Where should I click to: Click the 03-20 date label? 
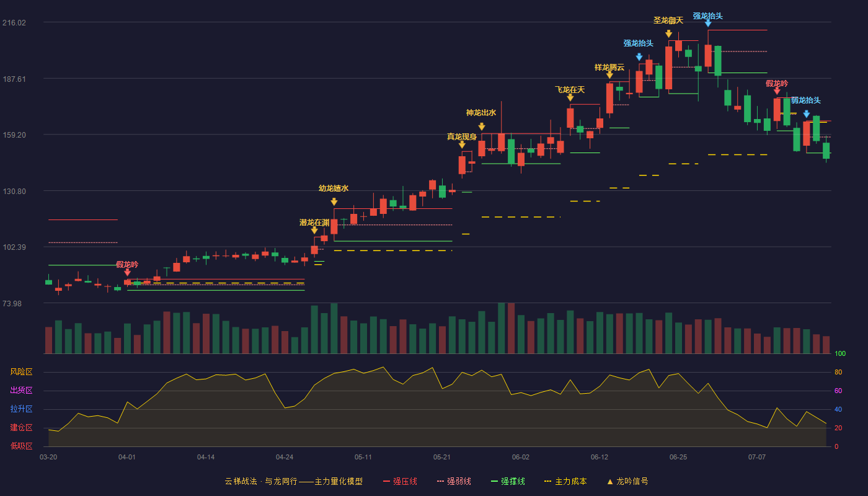coord(48,457)
